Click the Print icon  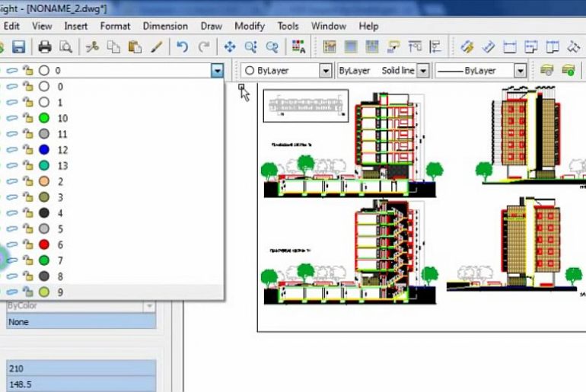(45, 47)
